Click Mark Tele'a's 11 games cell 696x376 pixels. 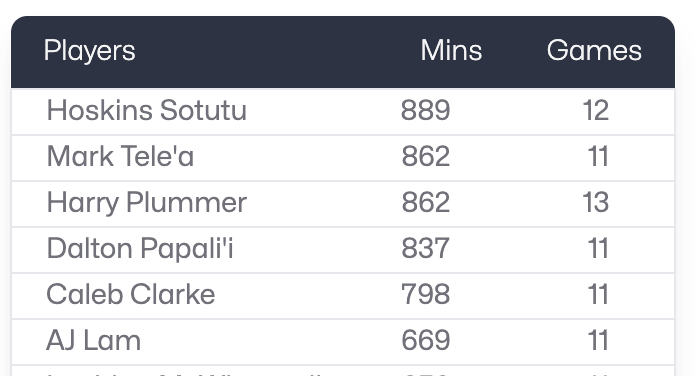coord(598,156)
